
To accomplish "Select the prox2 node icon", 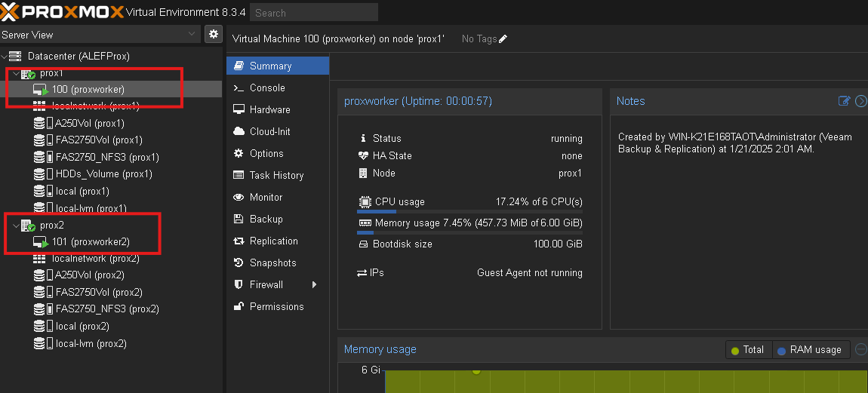I will pos(28,226).
